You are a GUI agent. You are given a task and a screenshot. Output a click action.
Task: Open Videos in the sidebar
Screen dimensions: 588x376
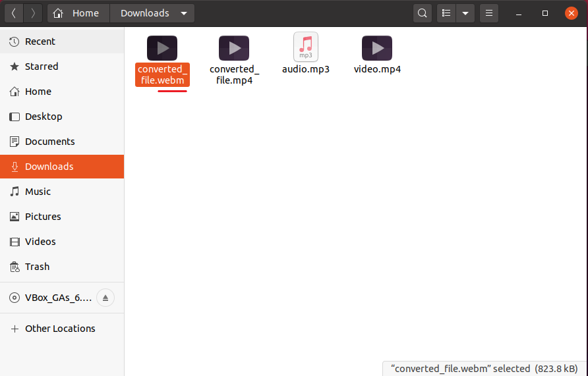pos(62,242)
